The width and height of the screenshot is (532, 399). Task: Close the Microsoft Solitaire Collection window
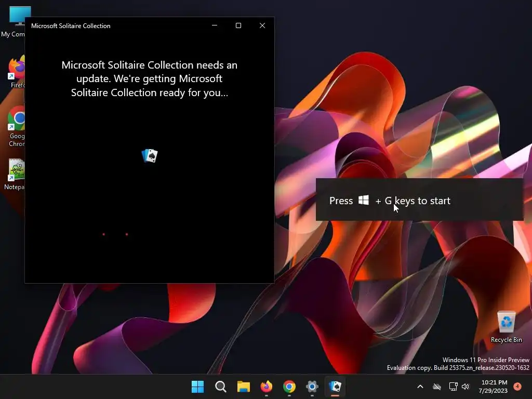[262, 25]
